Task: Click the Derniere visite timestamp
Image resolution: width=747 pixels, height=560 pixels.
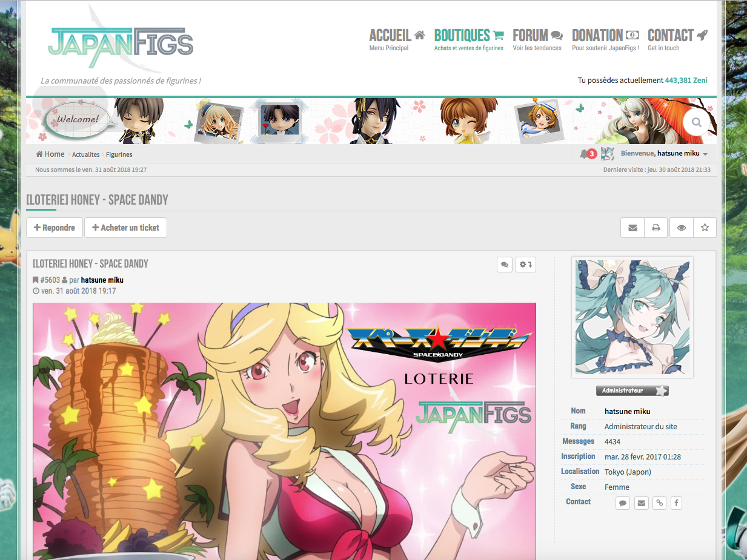Action: pyautogui.click(x=657, y=170)
